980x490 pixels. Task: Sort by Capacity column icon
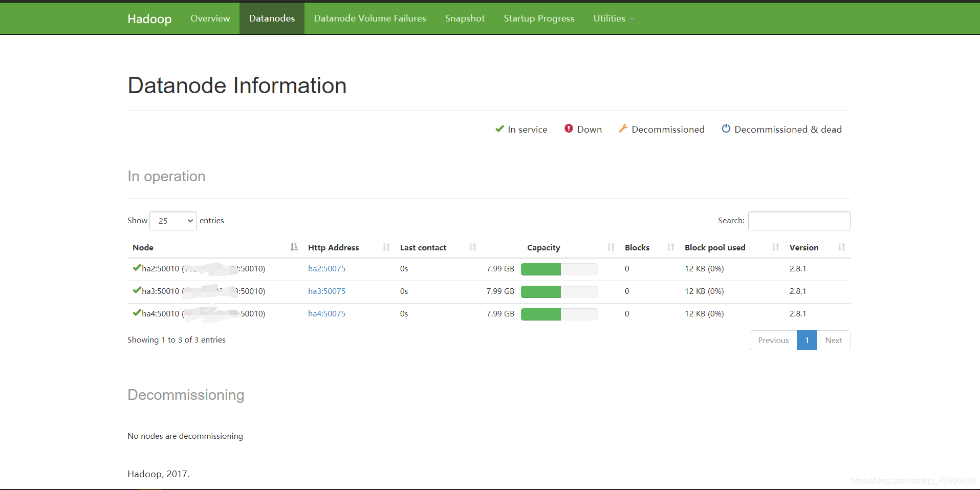click(611, 247)
